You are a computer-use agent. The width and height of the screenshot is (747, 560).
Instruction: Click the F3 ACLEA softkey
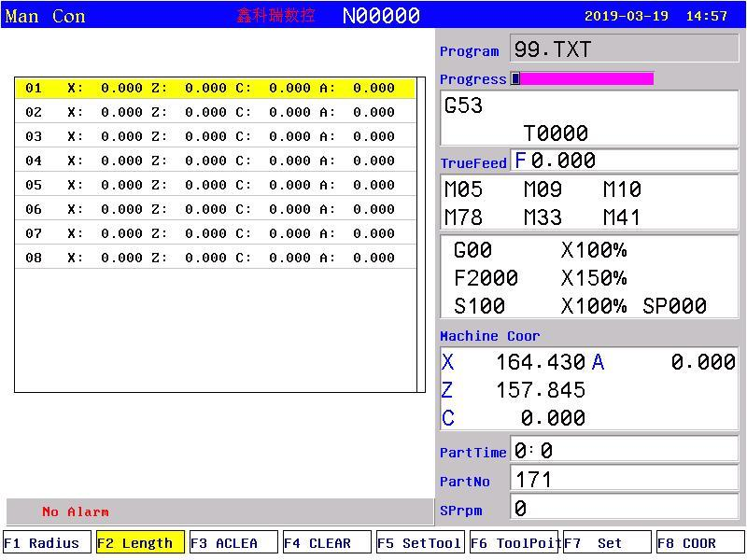point(233,543)
